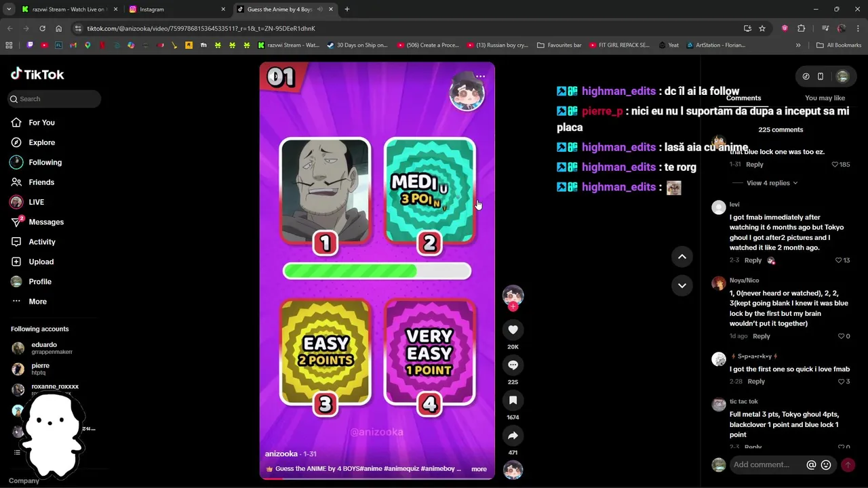Open the Yeat bookmark
Viewport: 868px width, 488px height.
668,45
